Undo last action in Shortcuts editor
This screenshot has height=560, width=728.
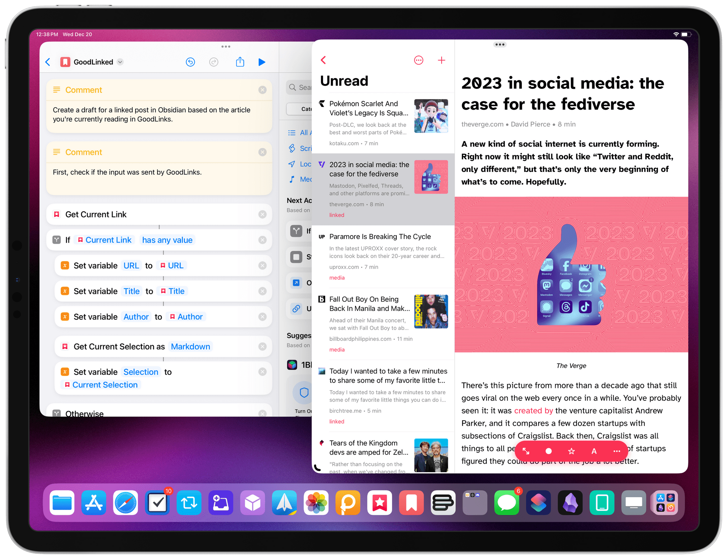[x=191, y=62]
